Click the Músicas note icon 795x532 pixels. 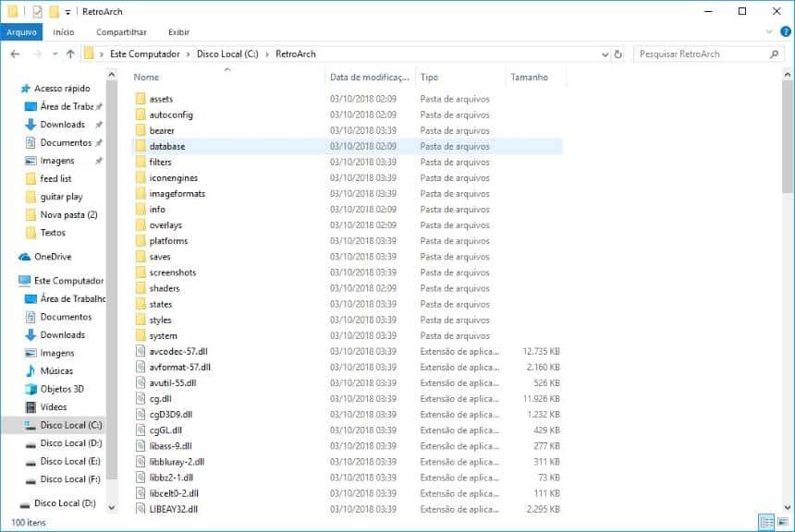[31, 371]
